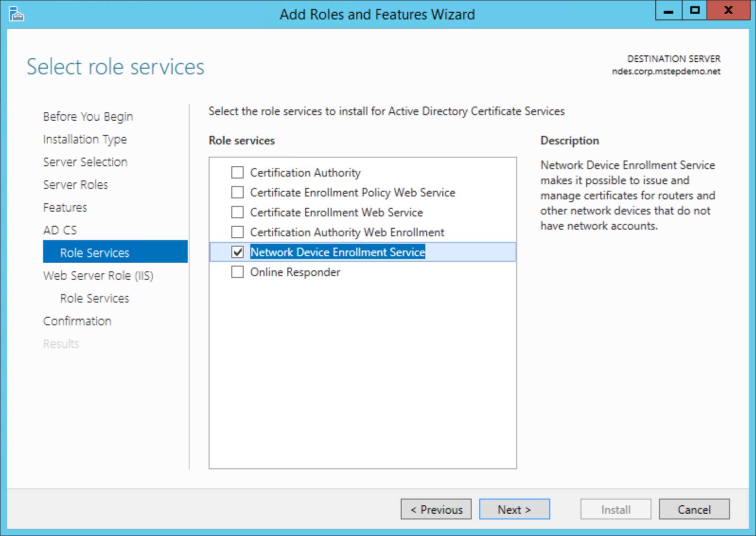
Task: Tick the Certificate Enrollment Web Service checkbox
Action: coord(237,212)
